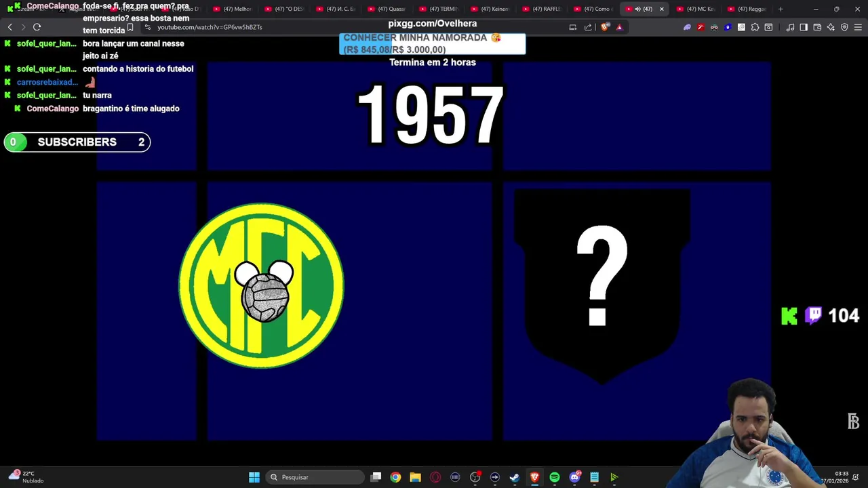Open a new tab with plus button
This screenshot has height=488, width=868.
(x=781, y=9)
